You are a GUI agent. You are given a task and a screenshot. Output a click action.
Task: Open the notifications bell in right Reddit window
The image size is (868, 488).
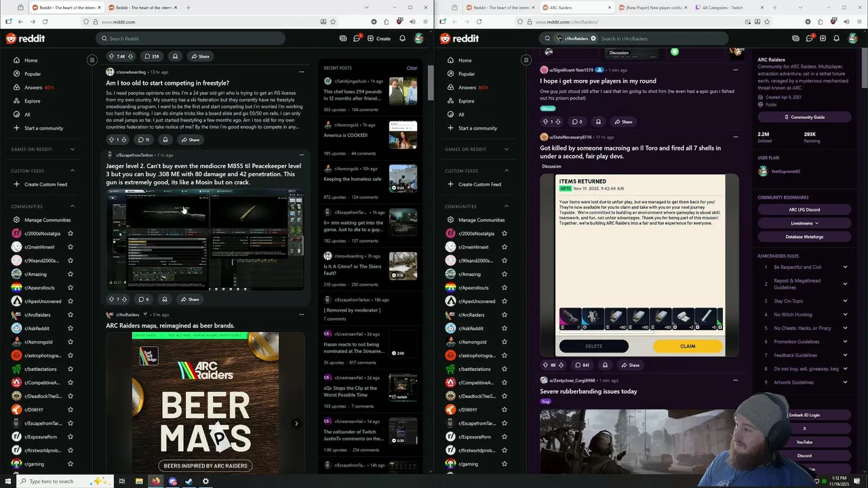click(x=836, y=39)
